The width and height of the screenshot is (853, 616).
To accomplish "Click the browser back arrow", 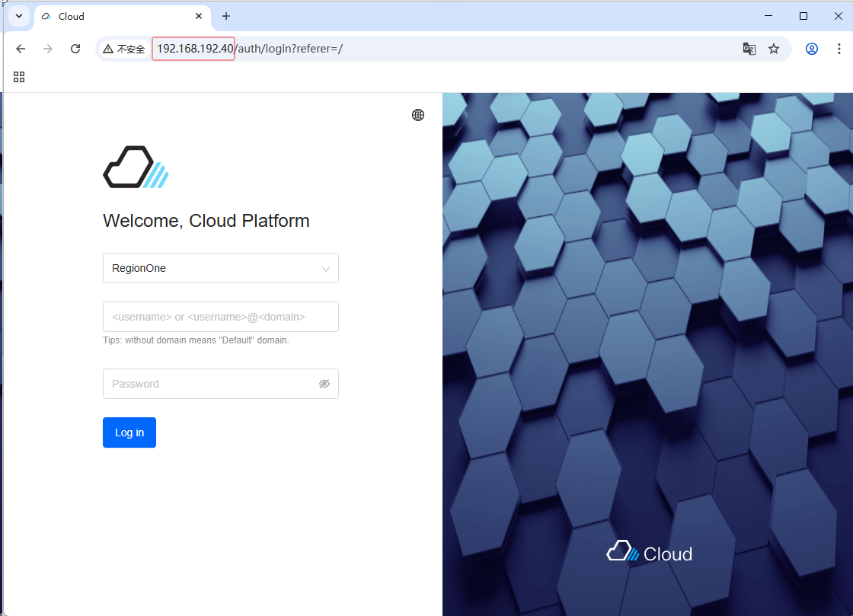I will (21, 49).
